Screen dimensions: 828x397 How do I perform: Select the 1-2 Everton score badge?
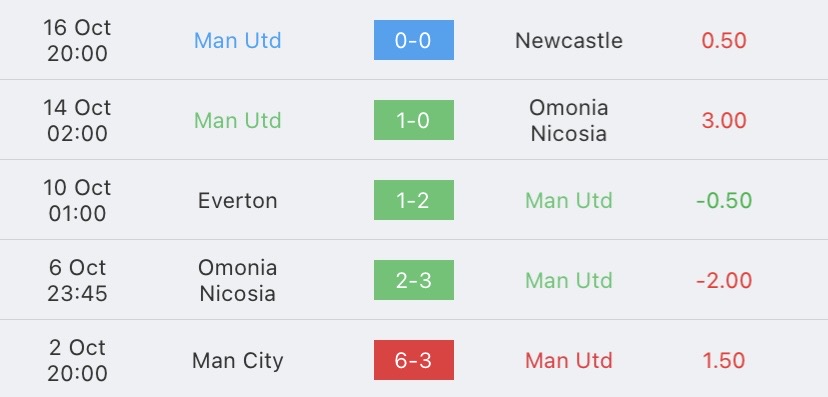(x=413, y=200)
